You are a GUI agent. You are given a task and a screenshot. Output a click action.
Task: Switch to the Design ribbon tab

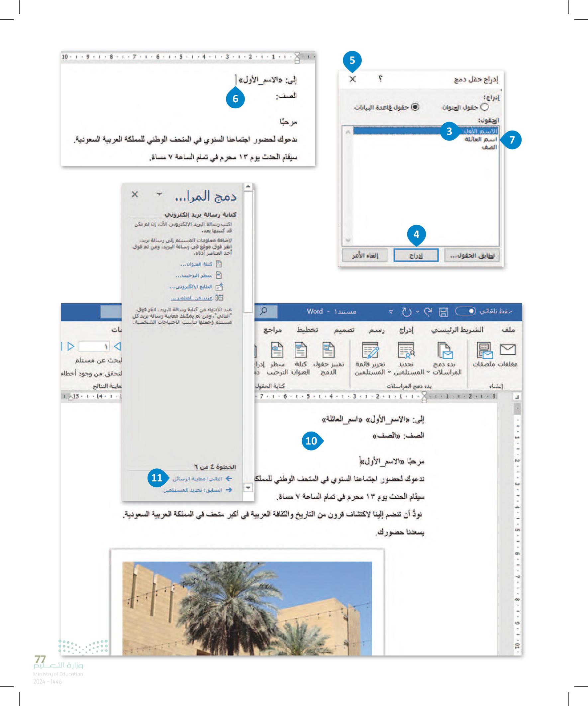[x=343, y=330]
